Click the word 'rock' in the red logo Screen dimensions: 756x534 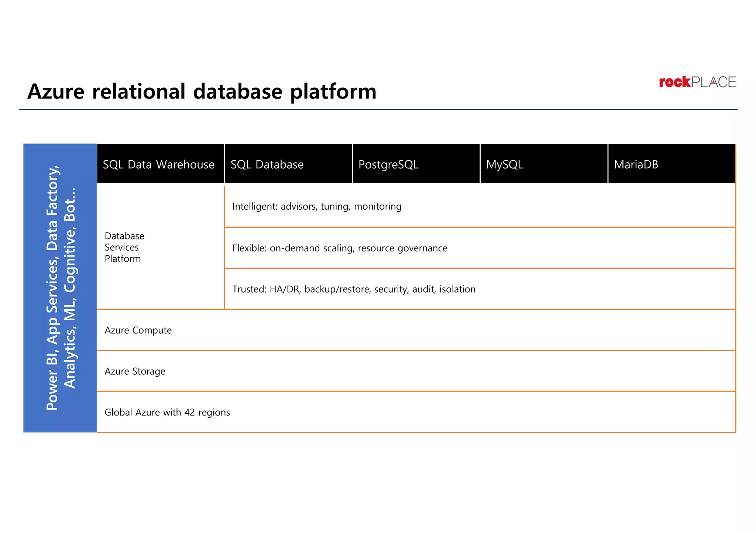tap(674, 82)
